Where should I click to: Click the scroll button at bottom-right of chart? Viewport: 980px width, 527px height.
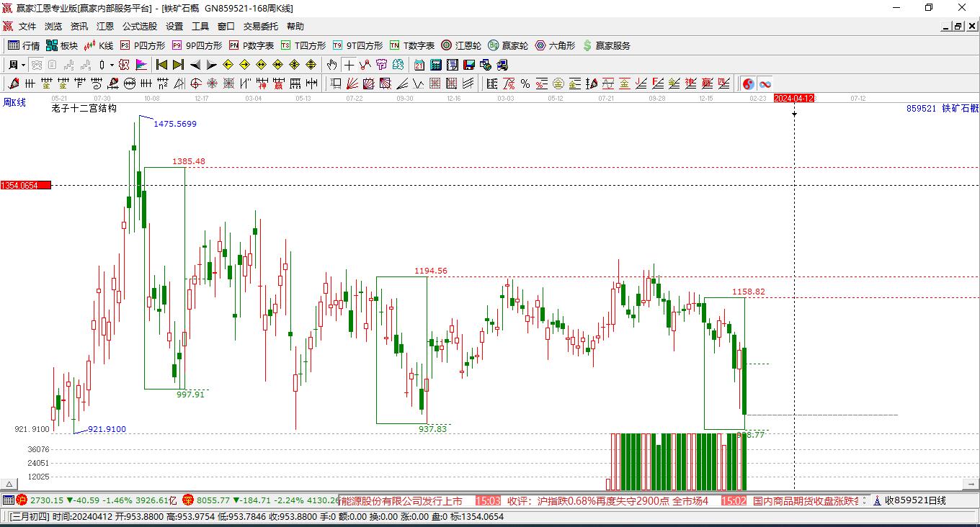[x=973, y=485]
